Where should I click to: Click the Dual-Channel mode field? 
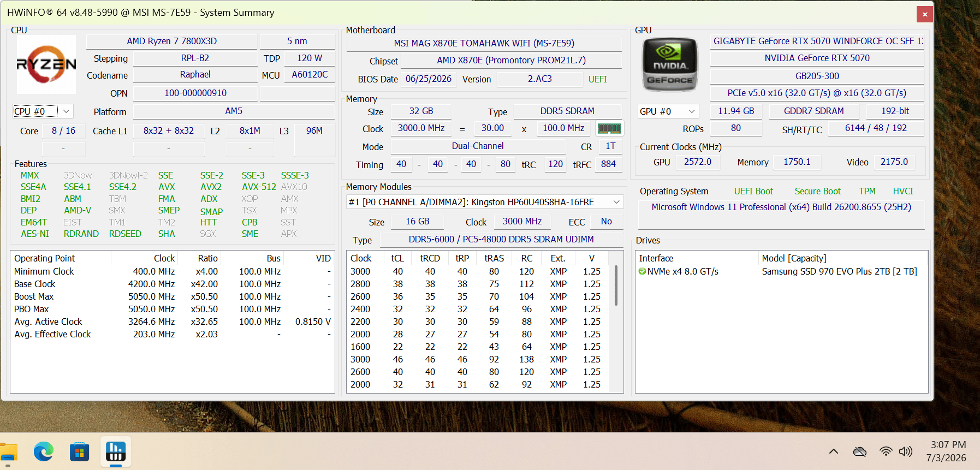point(478,146)
